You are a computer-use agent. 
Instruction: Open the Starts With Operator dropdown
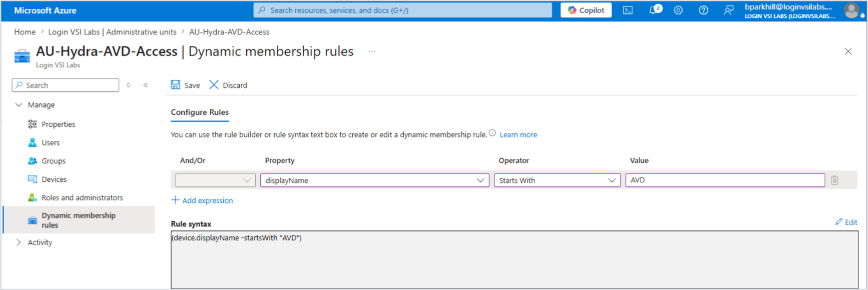click(x=557, y=180)
